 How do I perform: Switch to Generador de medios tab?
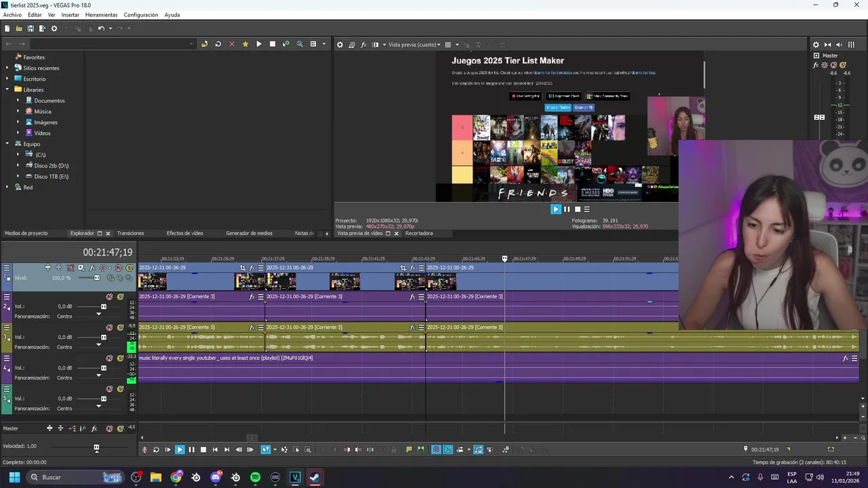[x=249, y=233]
